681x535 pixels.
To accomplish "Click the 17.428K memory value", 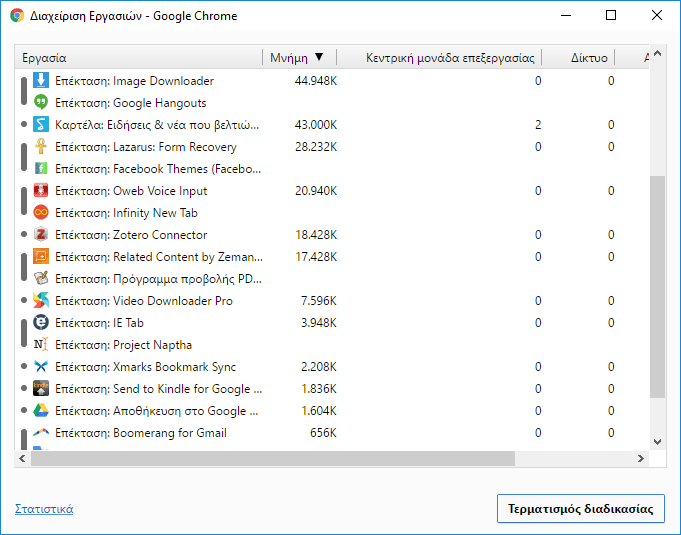I will tap(316, 257).
